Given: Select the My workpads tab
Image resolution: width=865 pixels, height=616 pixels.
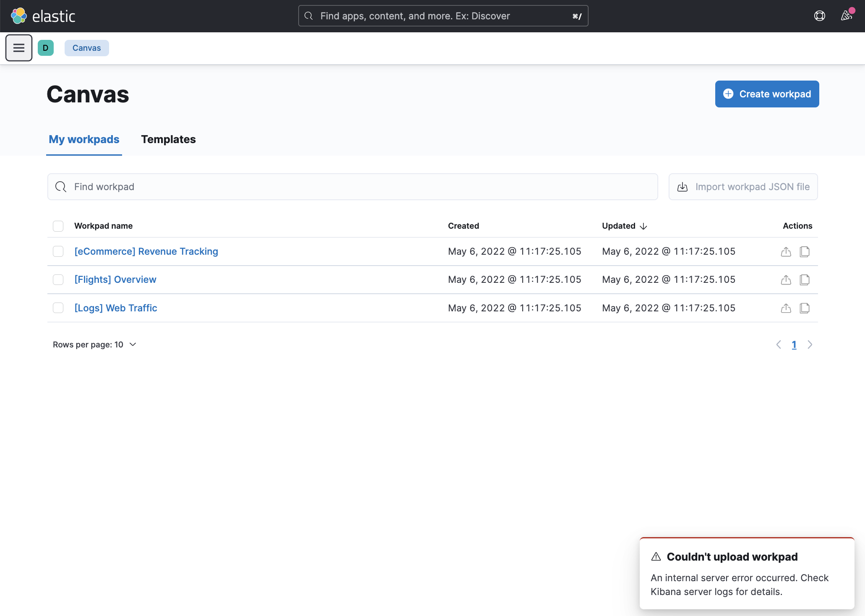Looking at the screenshot, I should [84, 139].
